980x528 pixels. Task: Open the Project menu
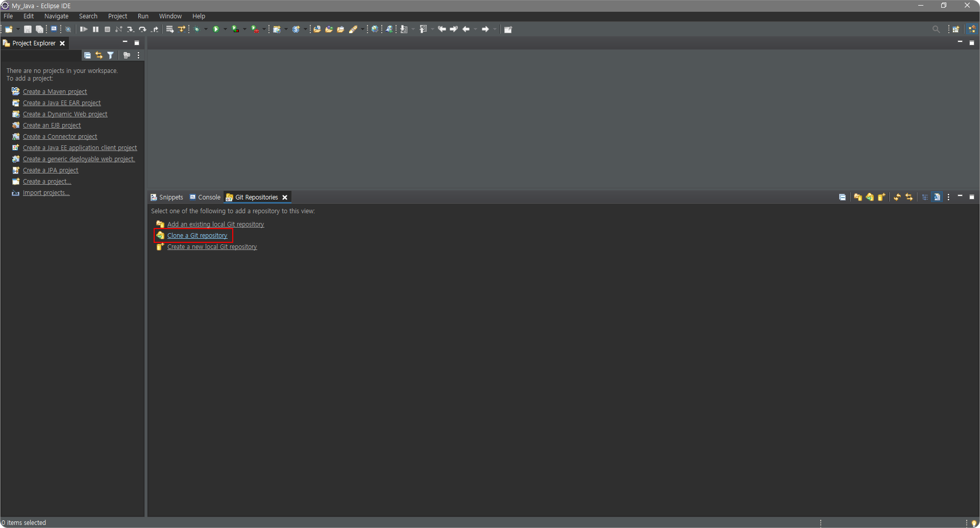[117, 16]
